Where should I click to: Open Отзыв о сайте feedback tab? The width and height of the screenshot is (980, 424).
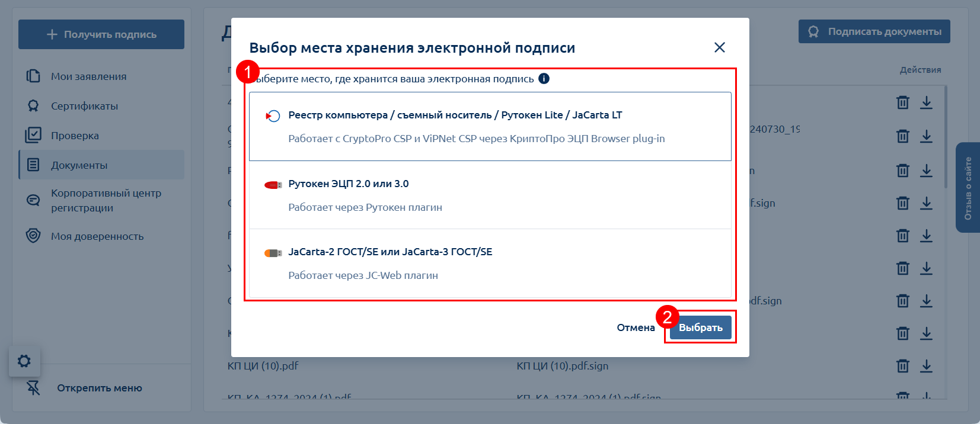click(x=968, y=188)
